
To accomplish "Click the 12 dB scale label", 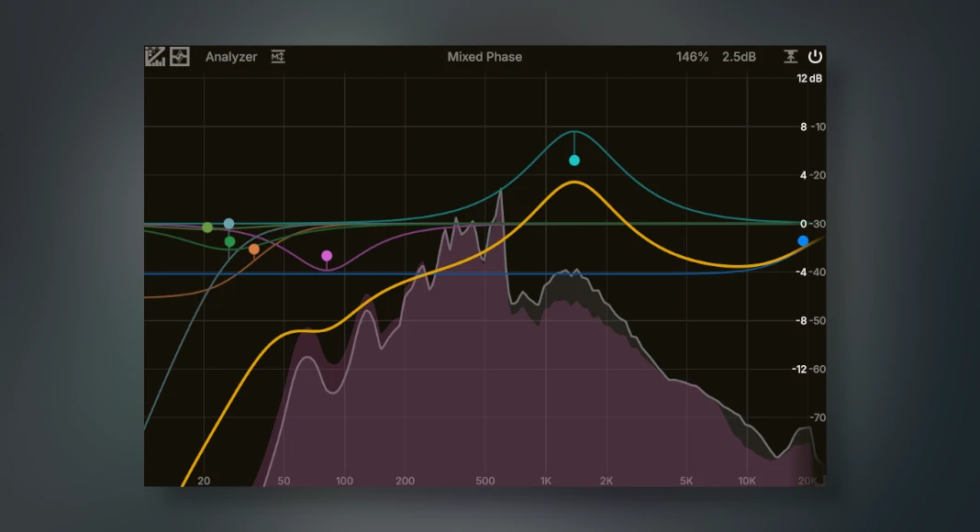I will tap(809, 78).
